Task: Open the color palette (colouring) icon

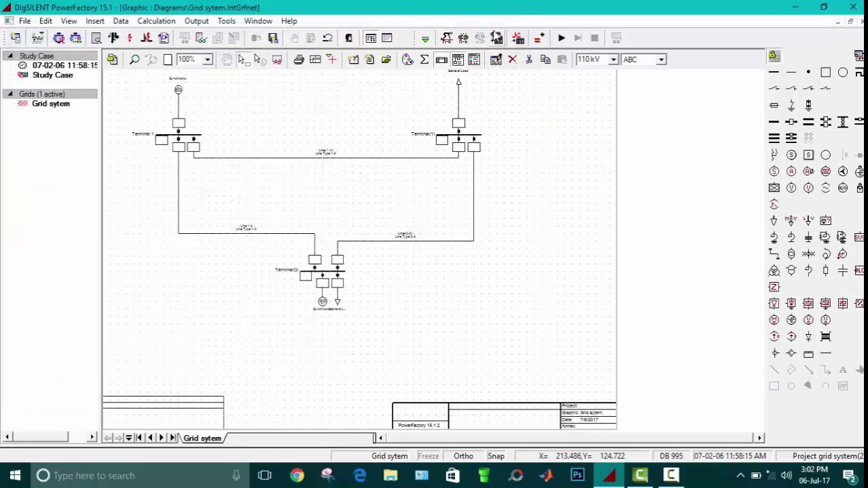Action: pos(408,60)
